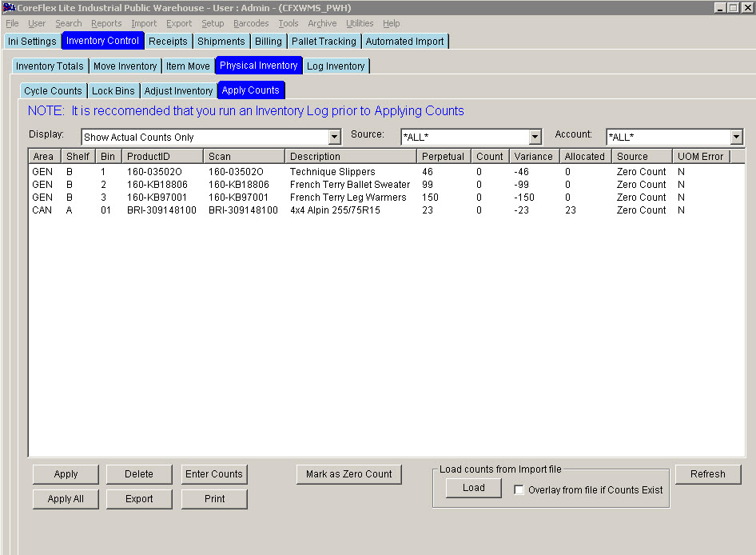Switch to the Shipments tab
Screen dimensions: 756x555
pos(221,42)
